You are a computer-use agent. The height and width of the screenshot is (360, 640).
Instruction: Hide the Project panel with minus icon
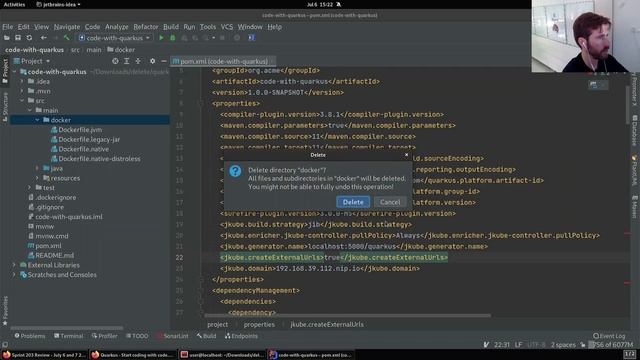point(164,61)
